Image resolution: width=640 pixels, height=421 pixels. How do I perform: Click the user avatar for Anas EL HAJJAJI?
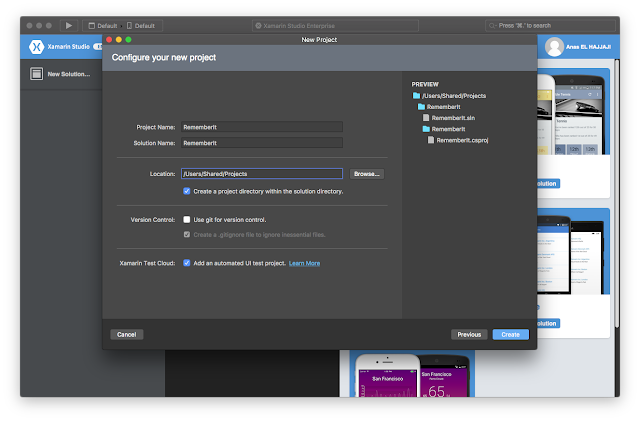point(554,47)
